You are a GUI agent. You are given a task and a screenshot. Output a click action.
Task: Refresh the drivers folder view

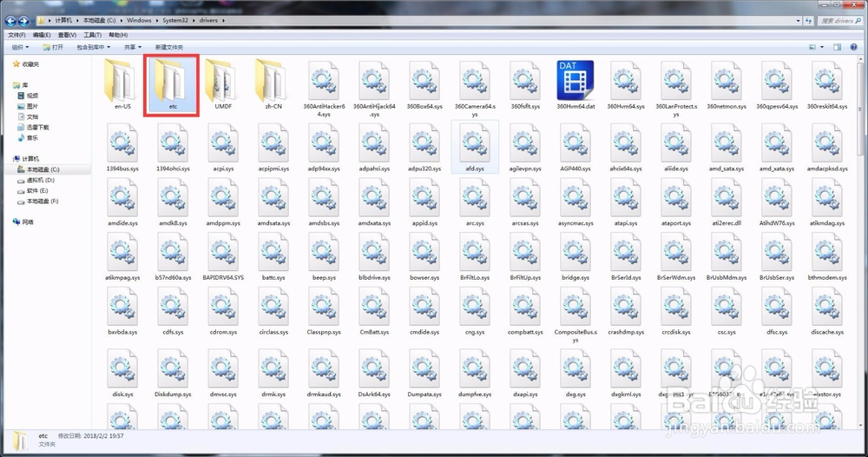click(x=808, y=21)
